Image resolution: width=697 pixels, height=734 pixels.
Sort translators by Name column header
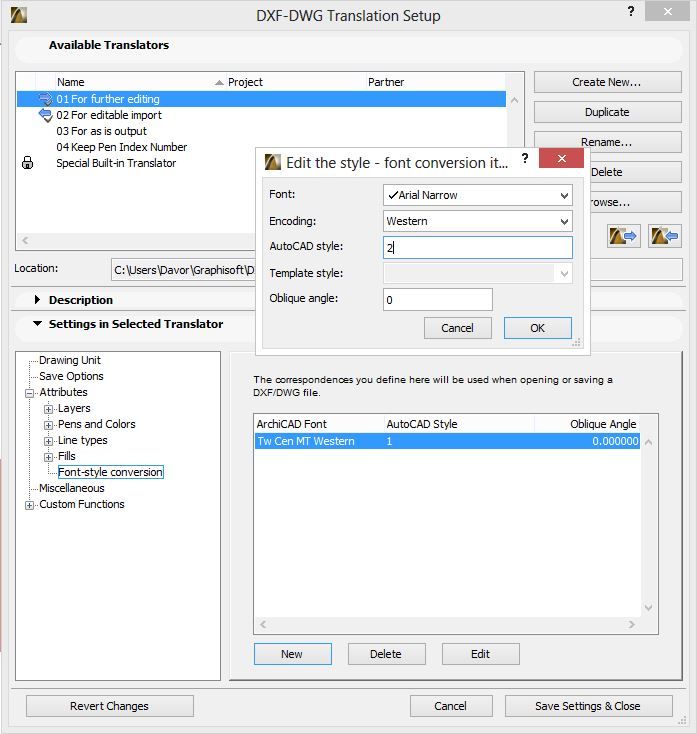140,82
